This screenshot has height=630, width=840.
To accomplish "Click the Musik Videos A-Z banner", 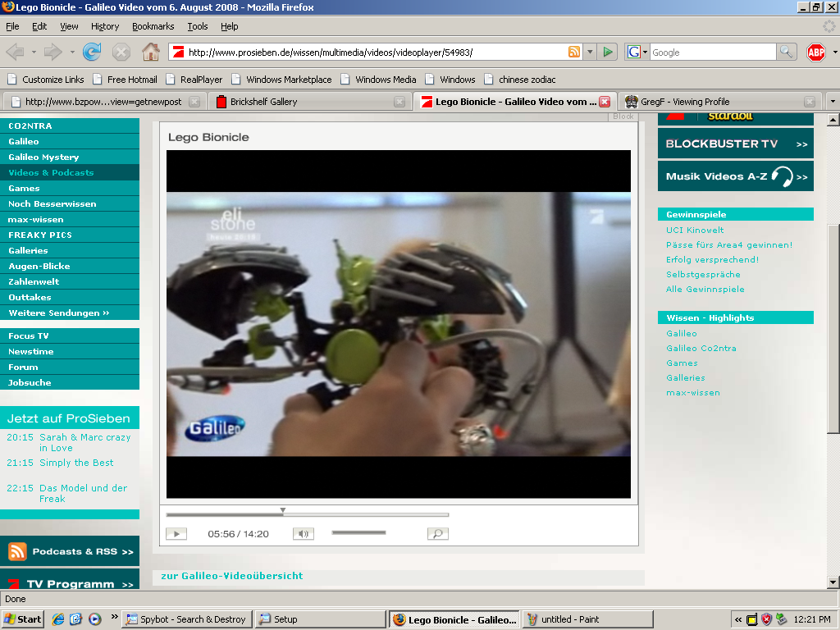I will (x=736, y=176).
